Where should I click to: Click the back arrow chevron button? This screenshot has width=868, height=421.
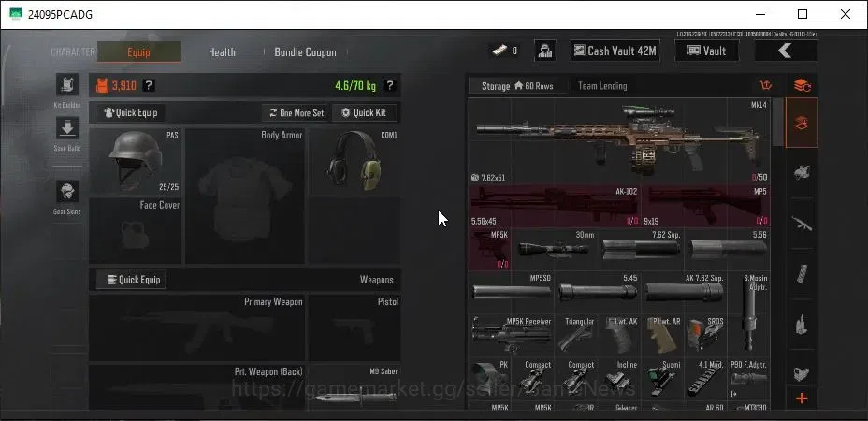point(786,51)
